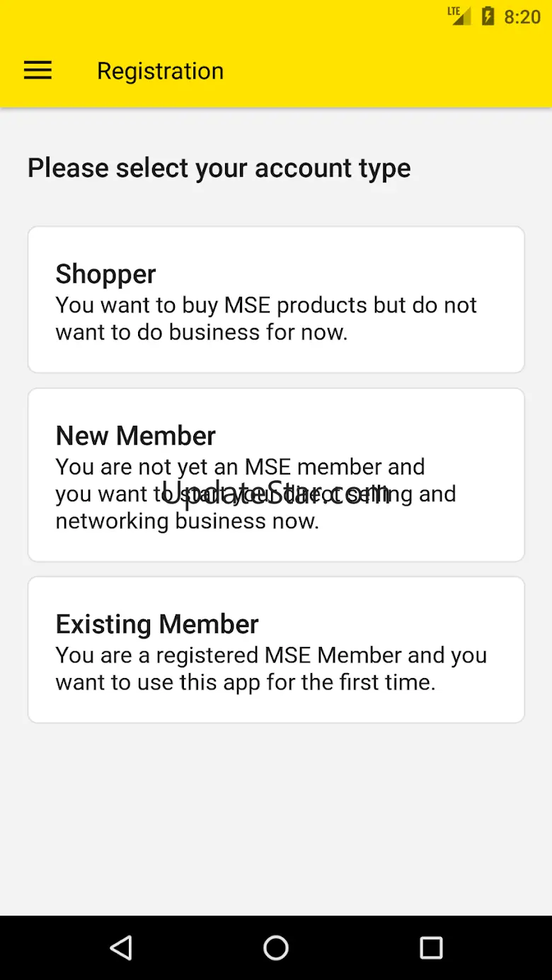Select the Shopper account type title
The width and height of the screenshot is (552, 980).
tap(105, 274)
